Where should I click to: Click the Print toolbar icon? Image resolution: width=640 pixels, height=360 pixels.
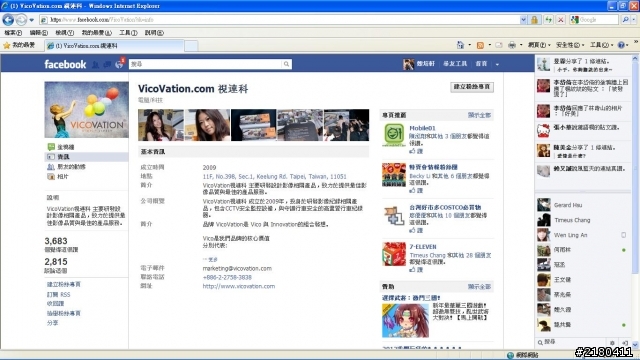tap(512, 45)
